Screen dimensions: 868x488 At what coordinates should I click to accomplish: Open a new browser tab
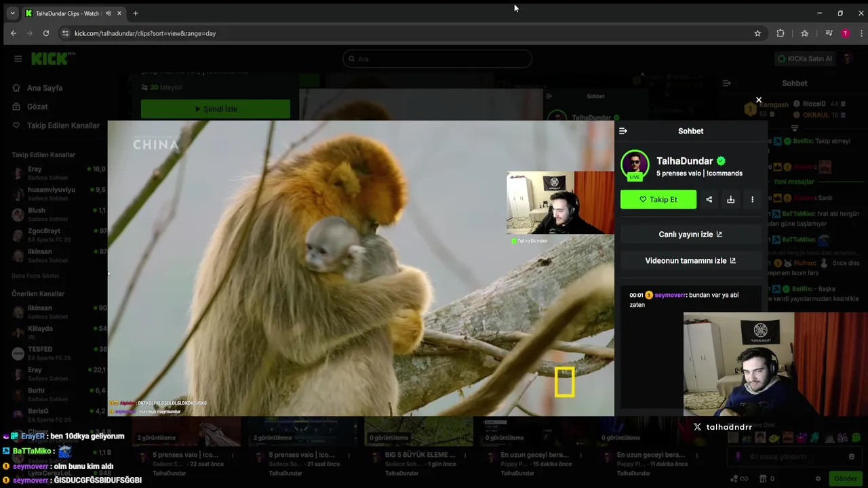click(x=136, y=13)
